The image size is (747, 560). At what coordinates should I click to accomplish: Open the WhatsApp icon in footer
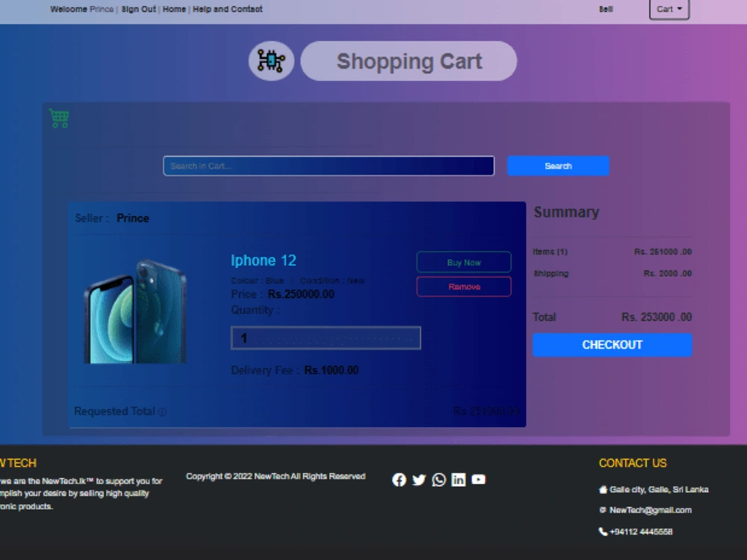click(438, 479)
